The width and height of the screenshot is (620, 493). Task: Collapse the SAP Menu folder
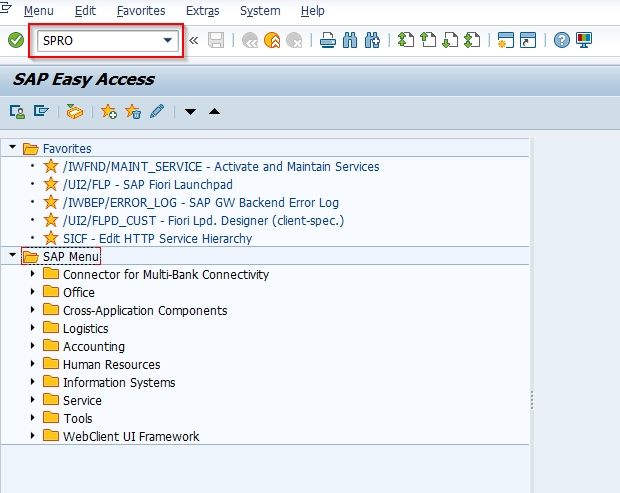[13, 255]
